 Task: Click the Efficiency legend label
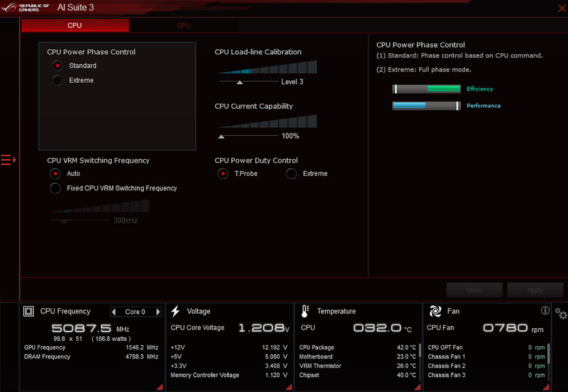pos(480,89)
